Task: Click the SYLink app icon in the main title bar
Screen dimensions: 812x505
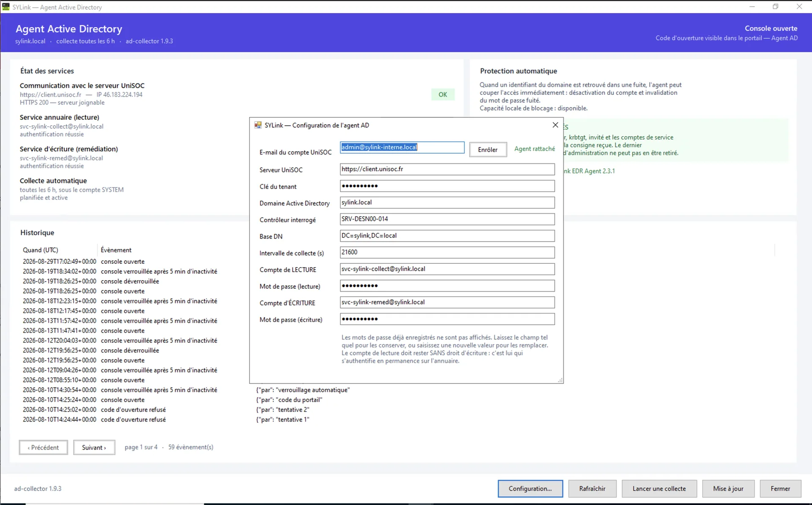Action: [6, 7]
